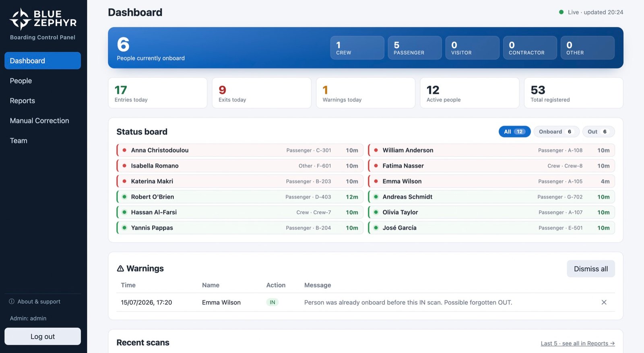Click Dismiss all warnings
The width and height of the screenshot is (644, 353).
[590, 269]
